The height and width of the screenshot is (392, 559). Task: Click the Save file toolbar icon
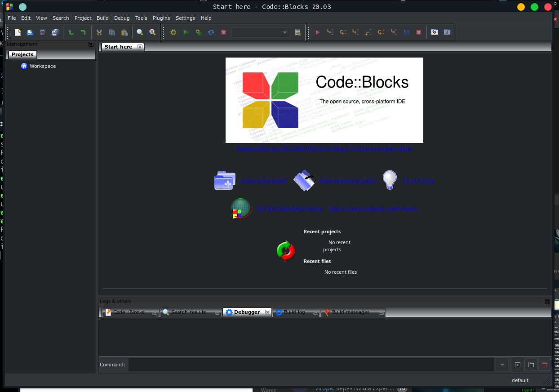click(x=43, y=32)
